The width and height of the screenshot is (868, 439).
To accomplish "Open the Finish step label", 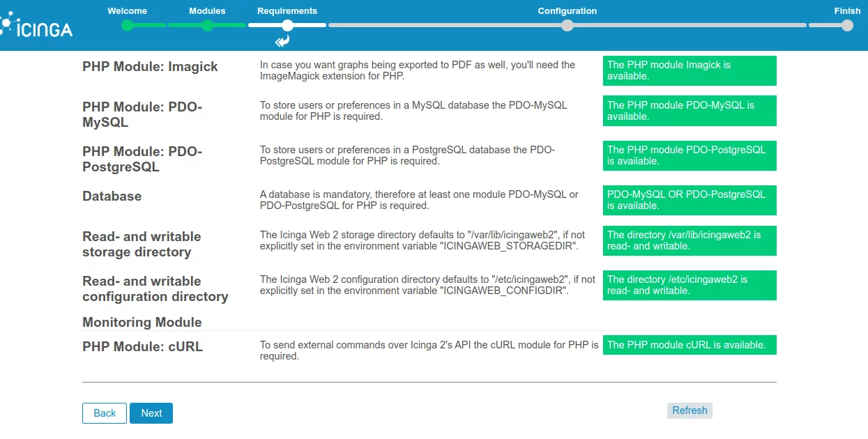I will click(847, 11).
